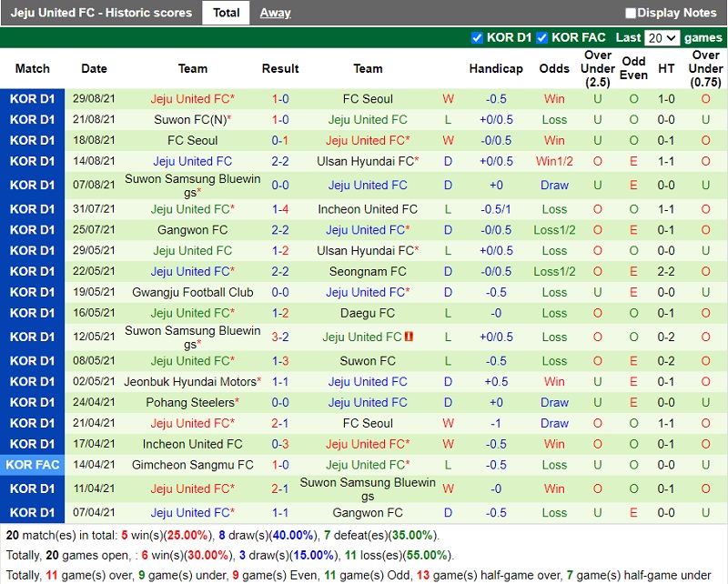
Task: Click the Jeonbuk Hyundai Motors link
Action: 193,381
